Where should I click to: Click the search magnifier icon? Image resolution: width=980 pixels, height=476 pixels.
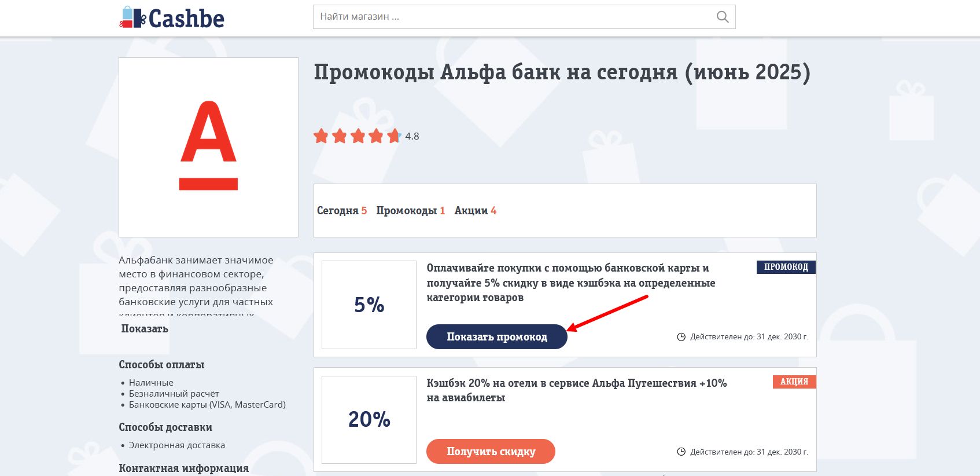click(722, 17)
